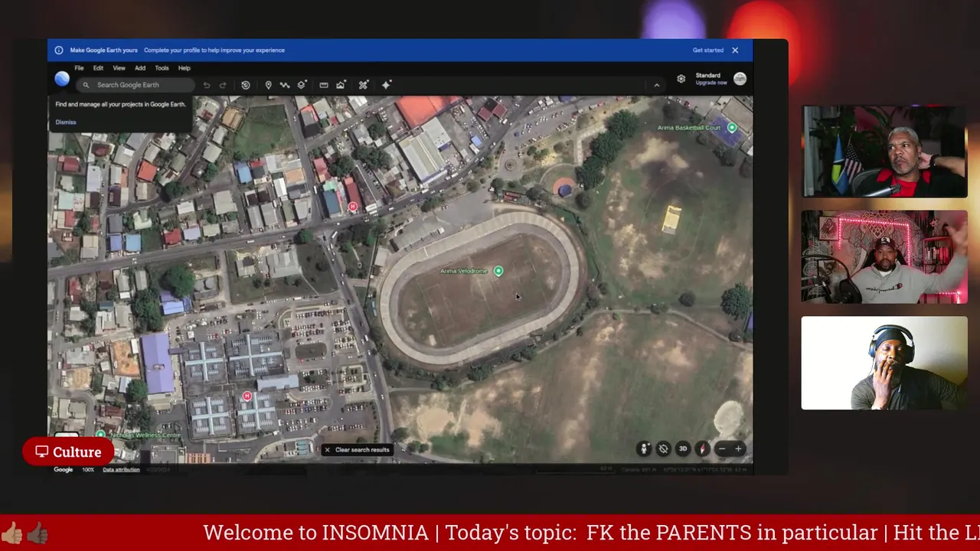The image size is (980, 551).
Task: Open the Tools menu
Action: click(x=162, y=68)
